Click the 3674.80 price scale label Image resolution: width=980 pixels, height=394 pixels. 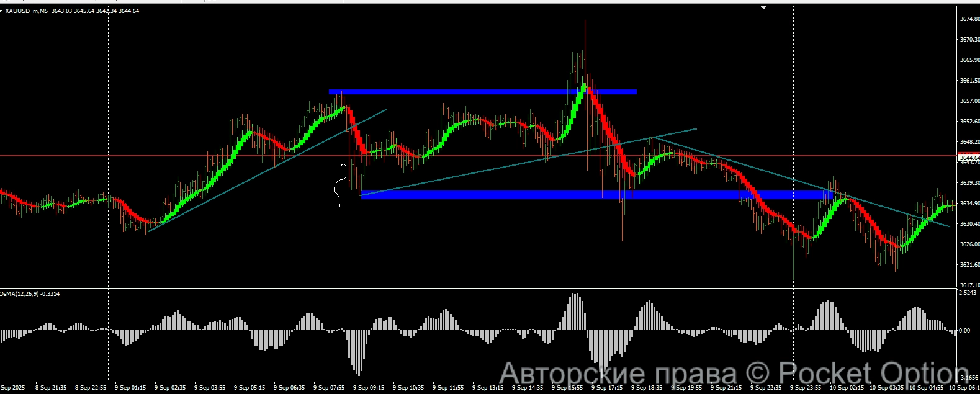click(x=969, y=19)
